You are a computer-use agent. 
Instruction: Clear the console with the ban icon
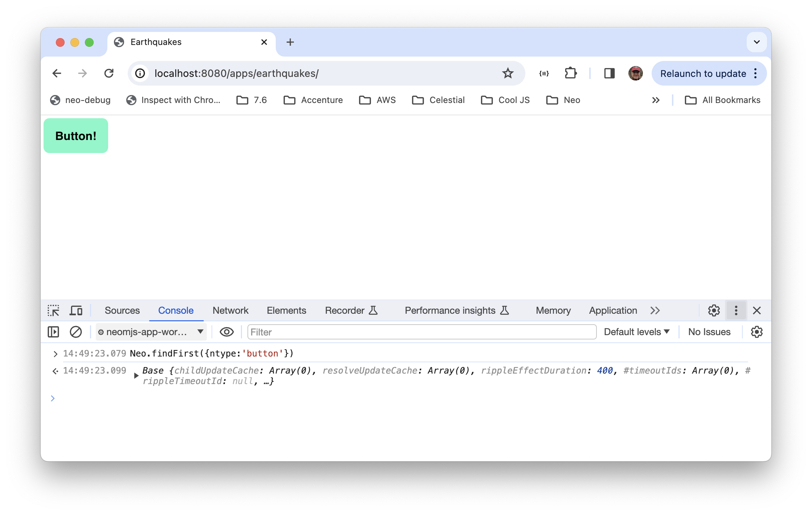click(76, 332)
